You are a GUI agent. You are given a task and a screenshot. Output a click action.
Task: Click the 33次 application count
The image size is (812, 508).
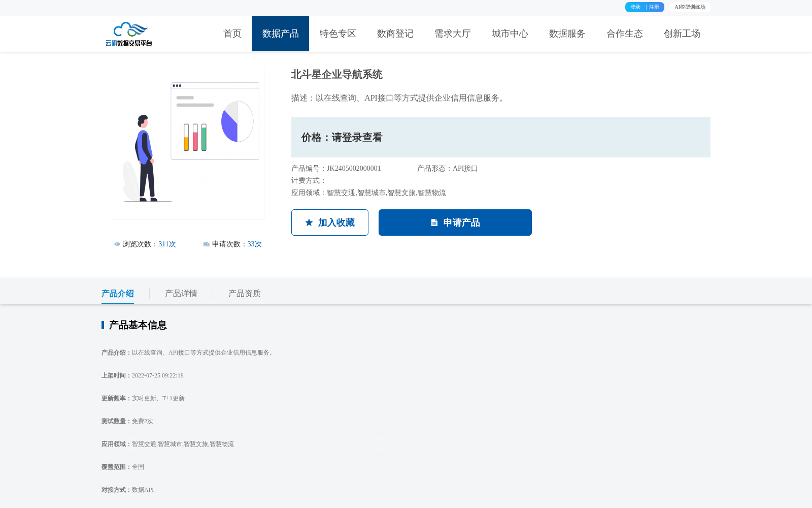pyautogui.click(x=254, y=244)
